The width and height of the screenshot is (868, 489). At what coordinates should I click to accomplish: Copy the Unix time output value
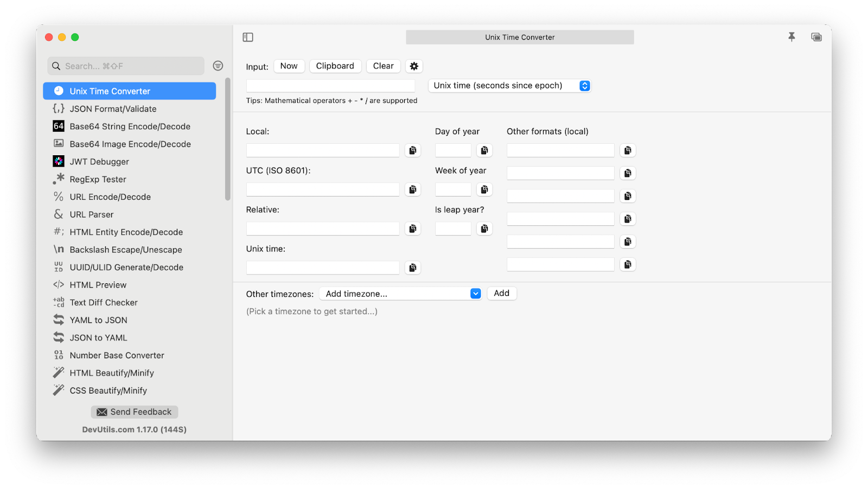(413, 268)
